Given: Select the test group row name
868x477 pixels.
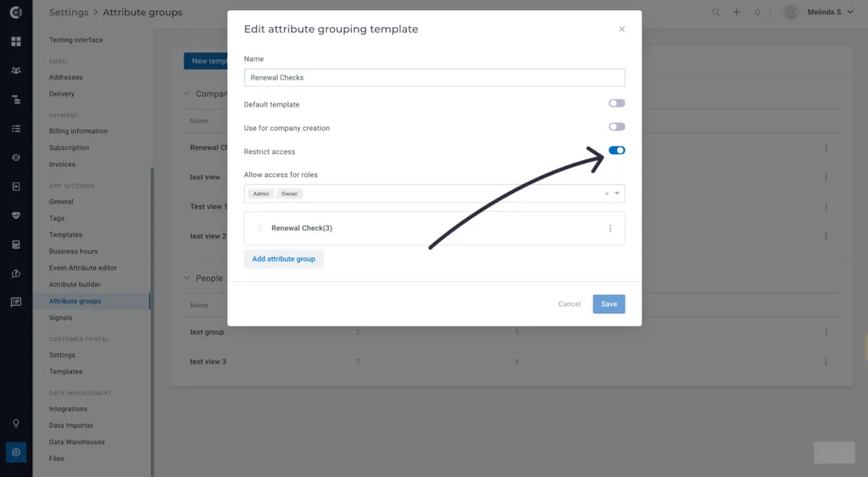Looking at the screenshot, I should (207, 332).
